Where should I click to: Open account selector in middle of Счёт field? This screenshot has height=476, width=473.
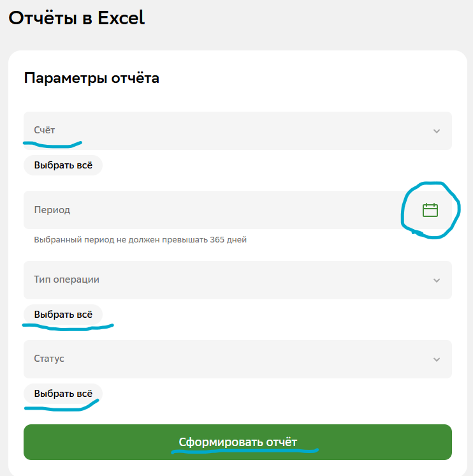[x=237, y=131]
